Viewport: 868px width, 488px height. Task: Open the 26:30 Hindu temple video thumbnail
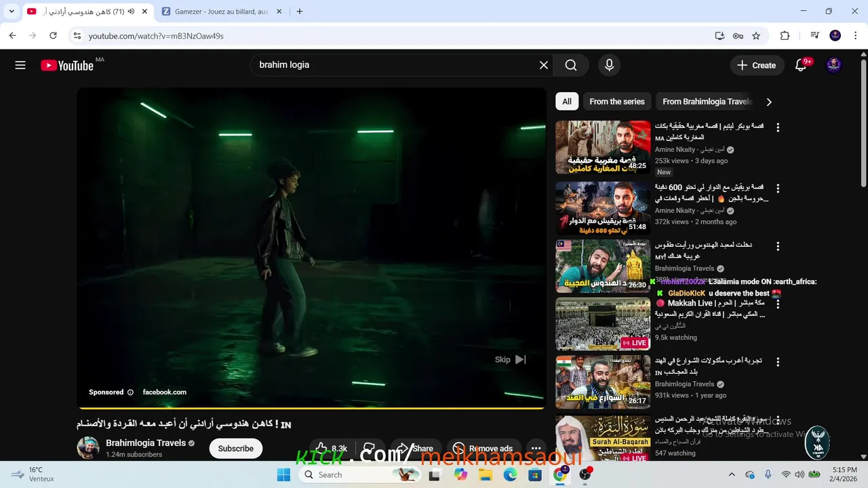[x=603, y=266]
